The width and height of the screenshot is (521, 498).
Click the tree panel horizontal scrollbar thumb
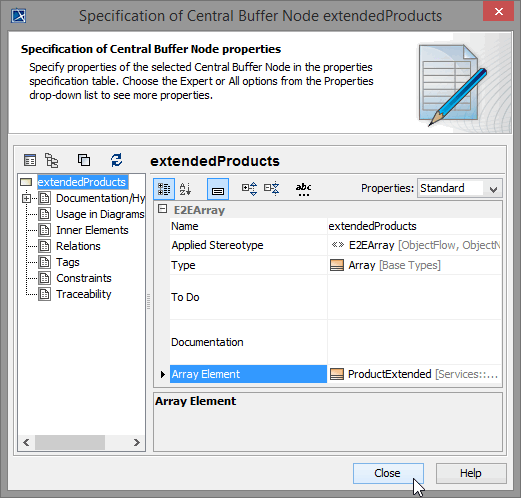coord(70,443)
